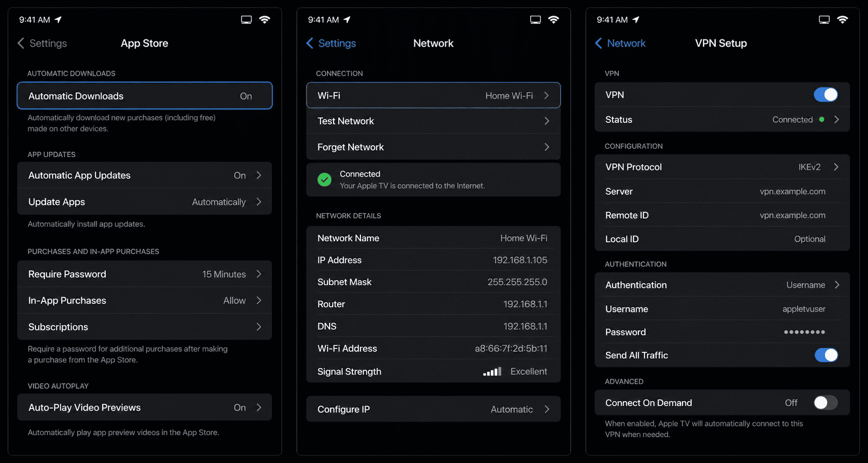Open the VPN Status Connected chevron

[x=837, y=120]
